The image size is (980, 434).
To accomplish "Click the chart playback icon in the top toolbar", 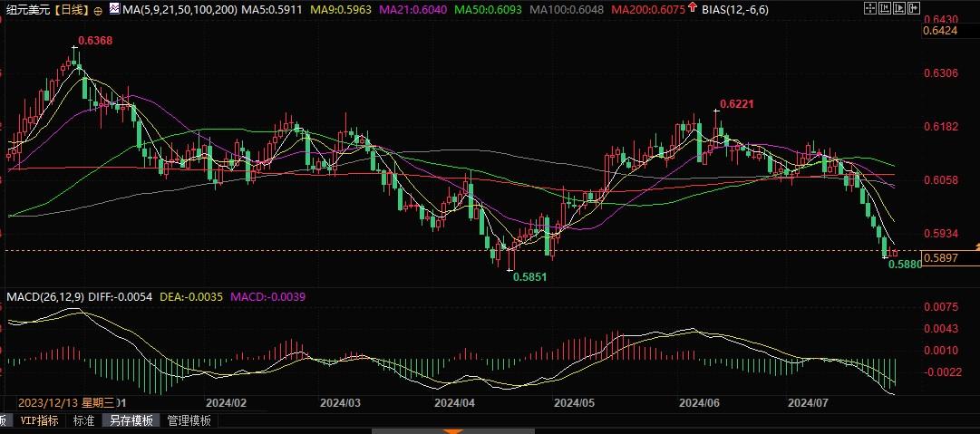I will [x=899, y=8].
